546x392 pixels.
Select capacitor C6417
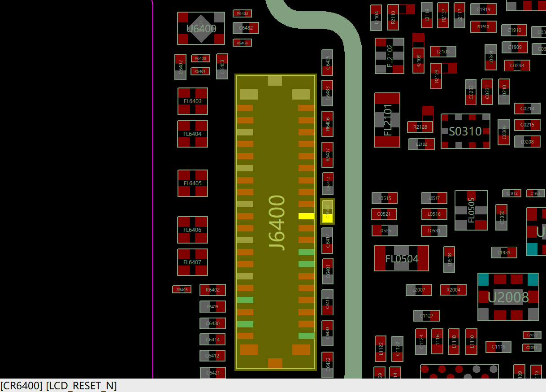click(328, 241)
